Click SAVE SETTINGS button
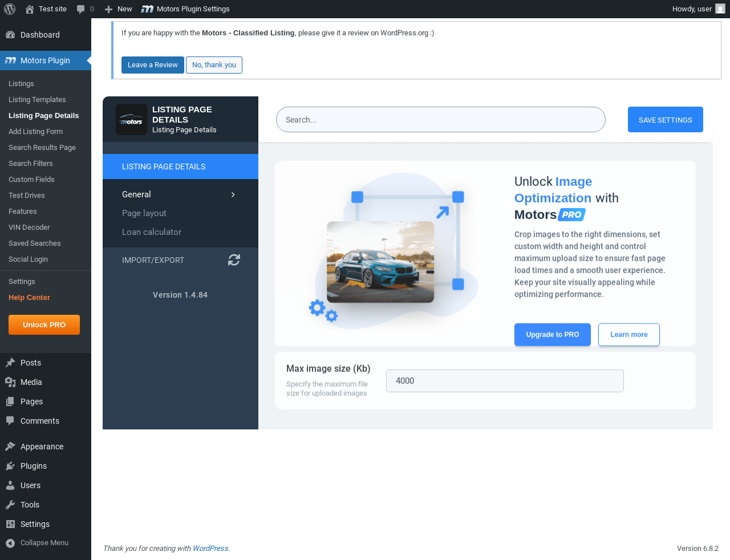Image resolution: width=730 pixels, height=560 pixels. (x=665, y=120)
